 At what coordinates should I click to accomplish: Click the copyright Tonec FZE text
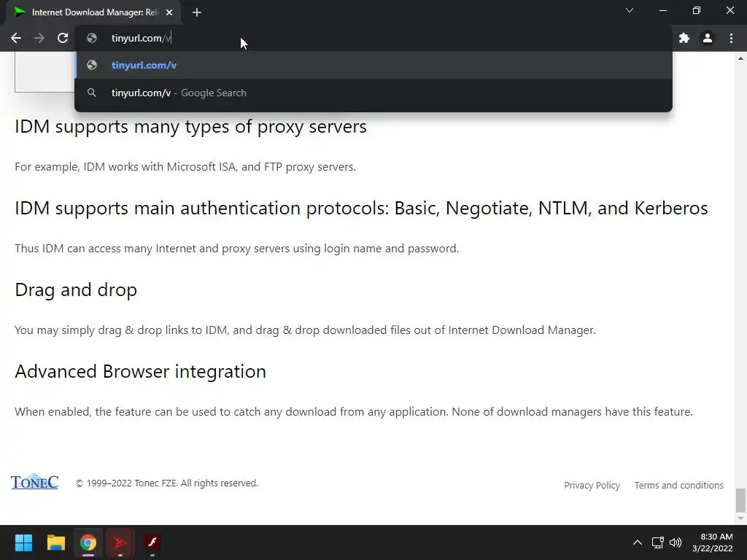[x=167, y=483]
